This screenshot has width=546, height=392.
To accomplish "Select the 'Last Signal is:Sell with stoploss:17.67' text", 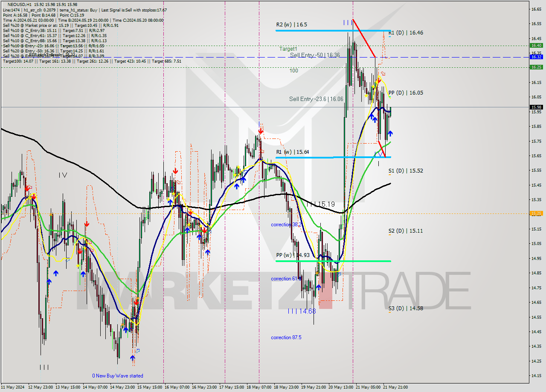I will pyautogui.click(x=134, y=10).
